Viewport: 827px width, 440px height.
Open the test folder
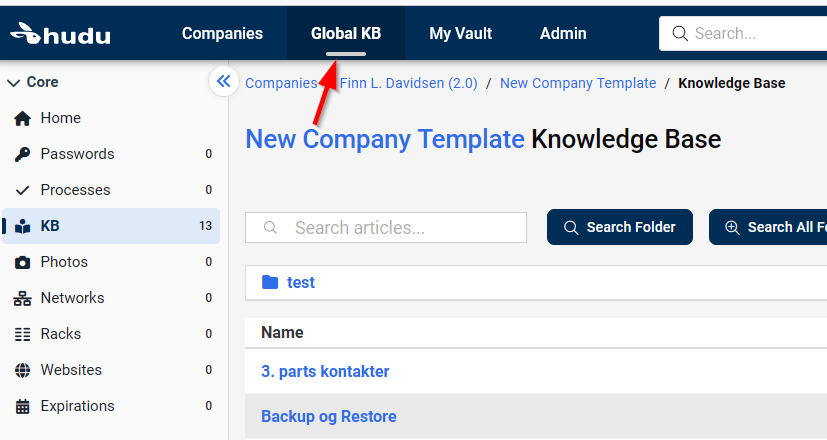tap(301, 282)
